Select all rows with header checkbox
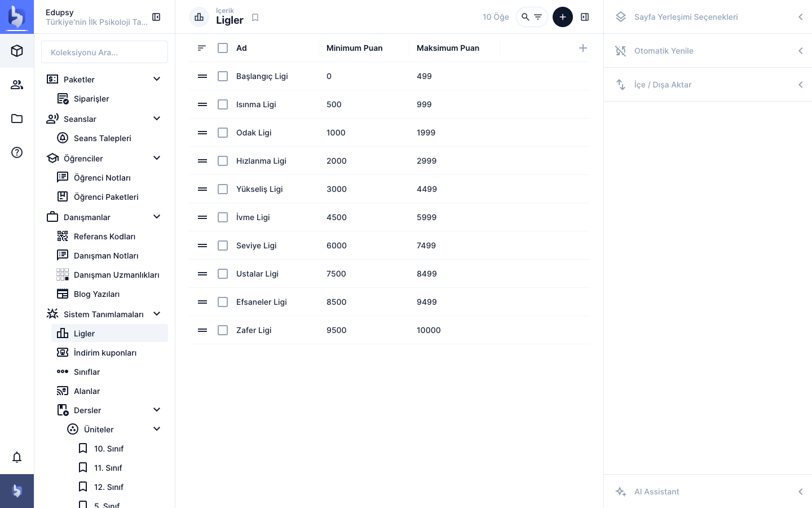 (223, 48)
